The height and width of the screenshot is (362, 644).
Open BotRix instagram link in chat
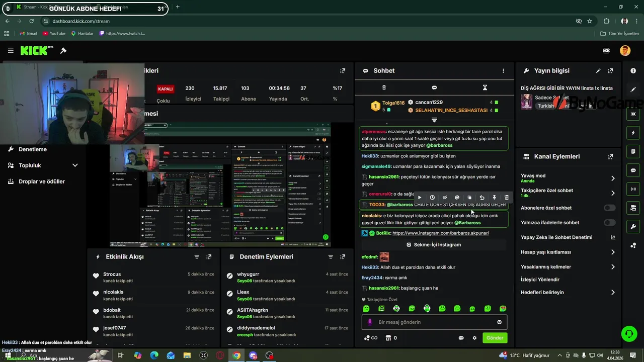pos(441,233)
